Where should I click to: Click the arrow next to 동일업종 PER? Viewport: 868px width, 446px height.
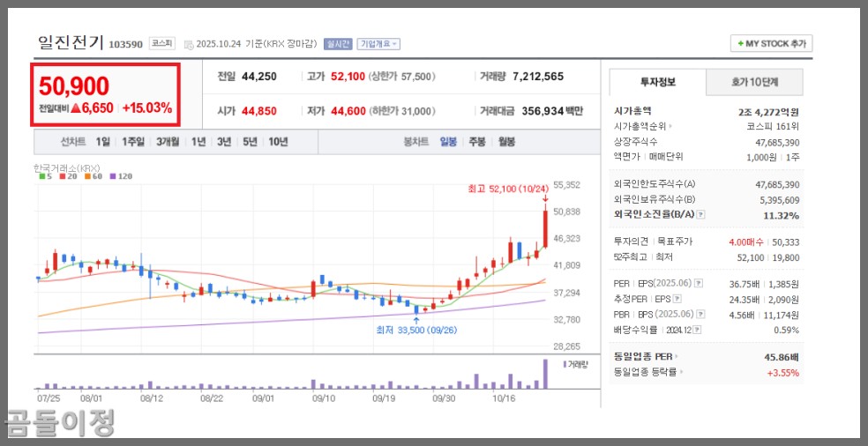pos(677,357)
